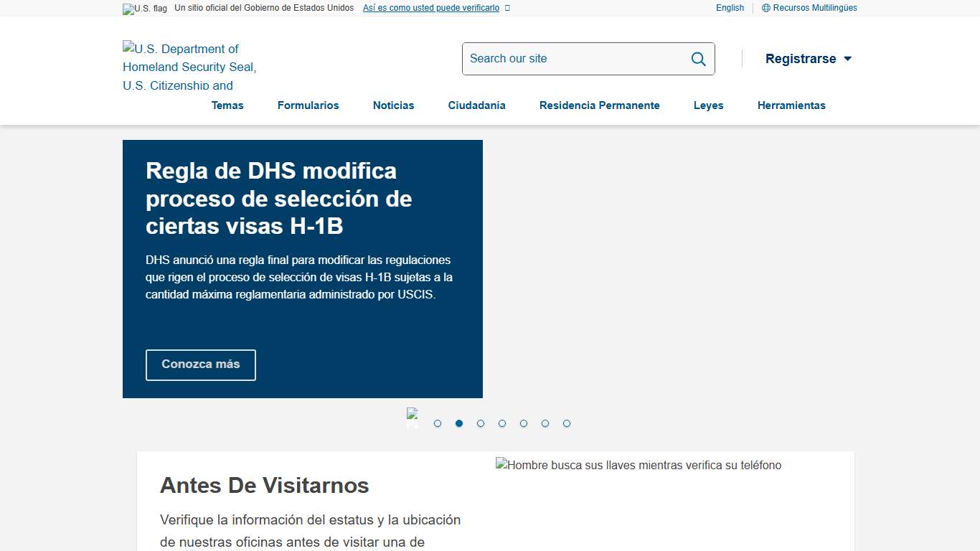Image resolution: width=980 pixels, height=551 pixels.
Task: Open the Temas navigation menu
Action: [x=227, y=105]
